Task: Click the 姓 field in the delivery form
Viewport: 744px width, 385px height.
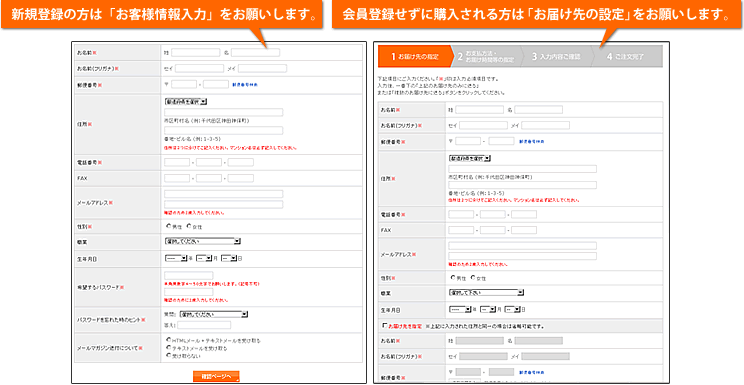Action: [x=479, y=110]
